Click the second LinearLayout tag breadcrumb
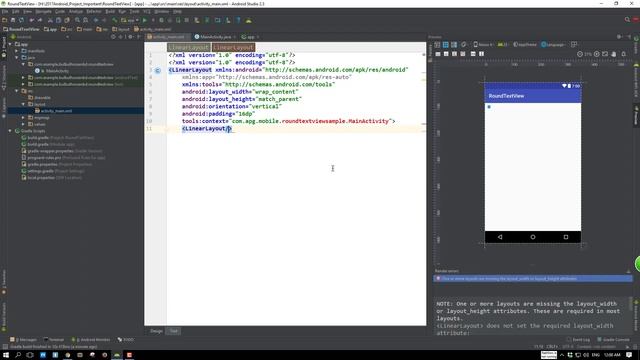 click(x=233, y=47)
